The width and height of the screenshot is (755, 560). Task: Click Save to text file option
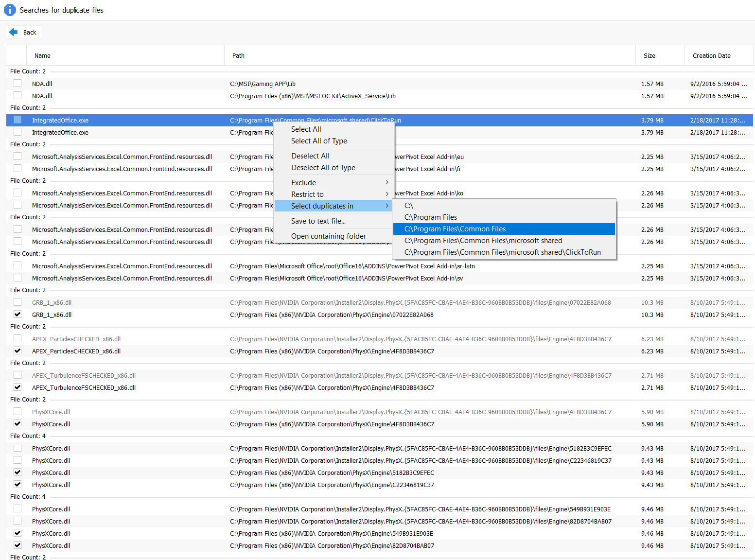(x=318, y=221)
